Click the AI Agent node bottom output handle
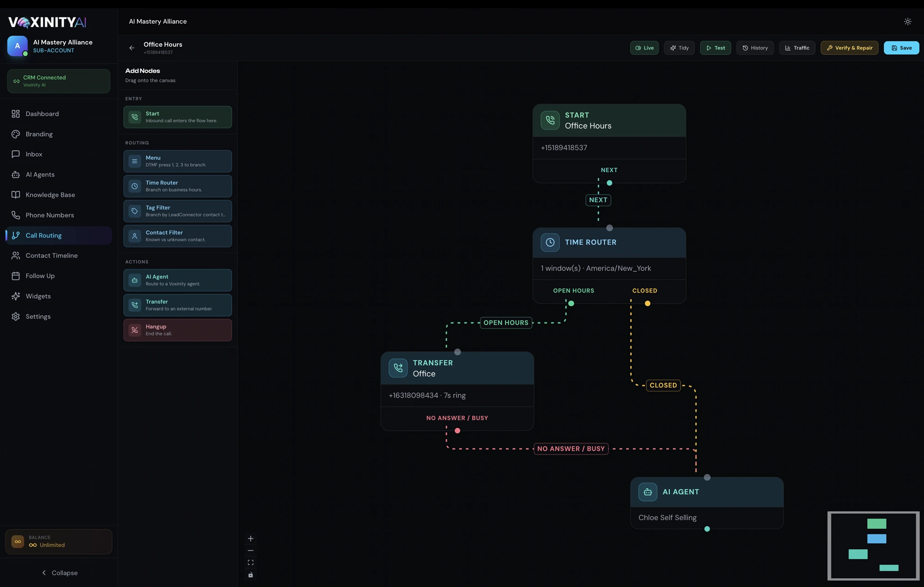924x587 pixels. click(707, 529)
